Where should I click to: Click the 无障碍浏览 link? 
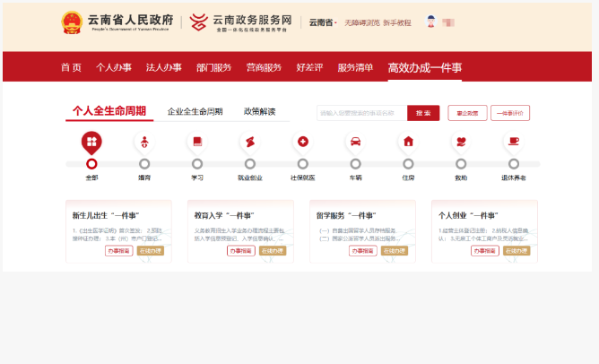(362, 23)
